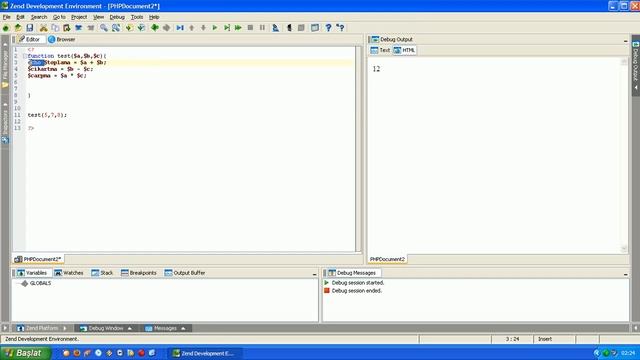640x360 pixels.
Task: Open the Output Buffer tab
Action: 185,273
